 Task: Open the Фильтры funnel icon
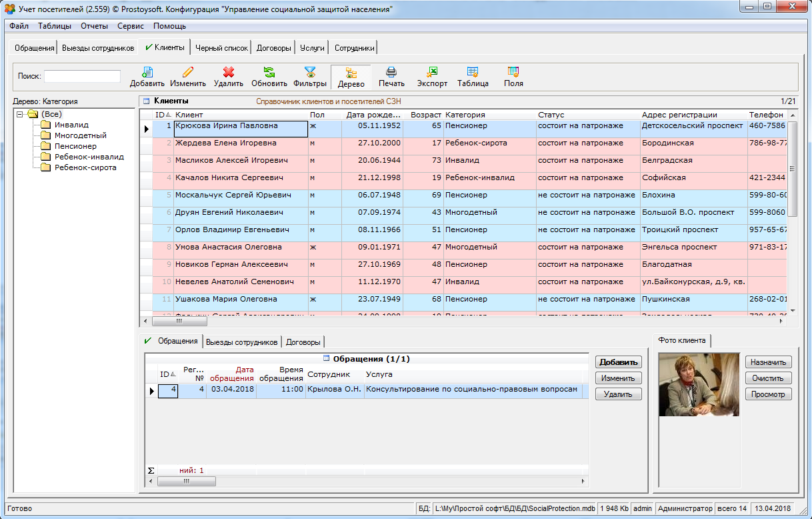[310, 72]
